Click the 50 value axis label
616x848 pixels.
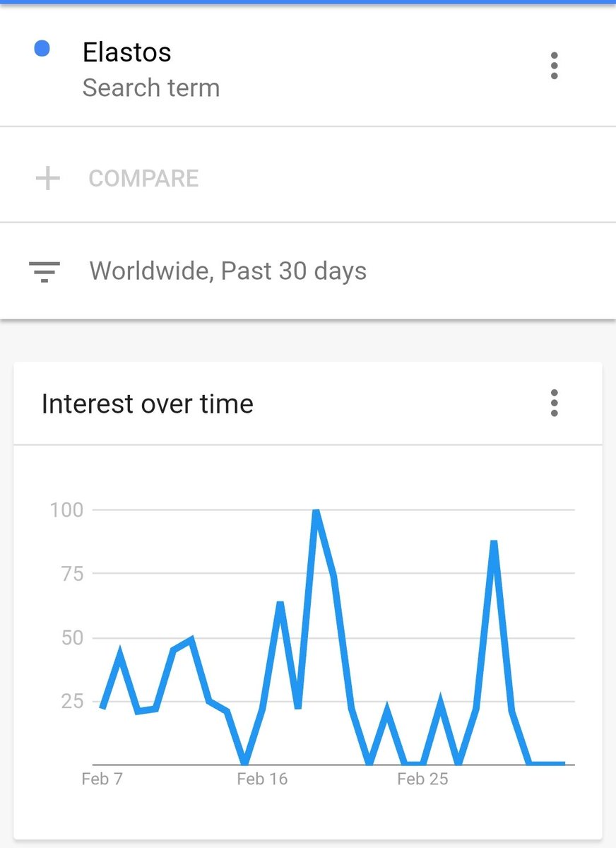[72, 637]
